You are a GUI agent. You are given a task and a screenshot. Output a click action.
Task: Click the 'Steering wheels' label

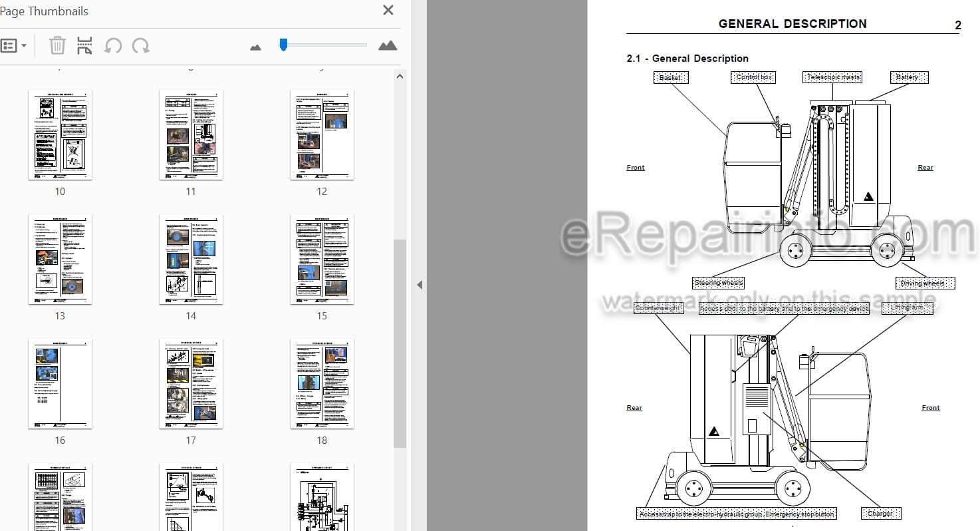tap(719, 283)
